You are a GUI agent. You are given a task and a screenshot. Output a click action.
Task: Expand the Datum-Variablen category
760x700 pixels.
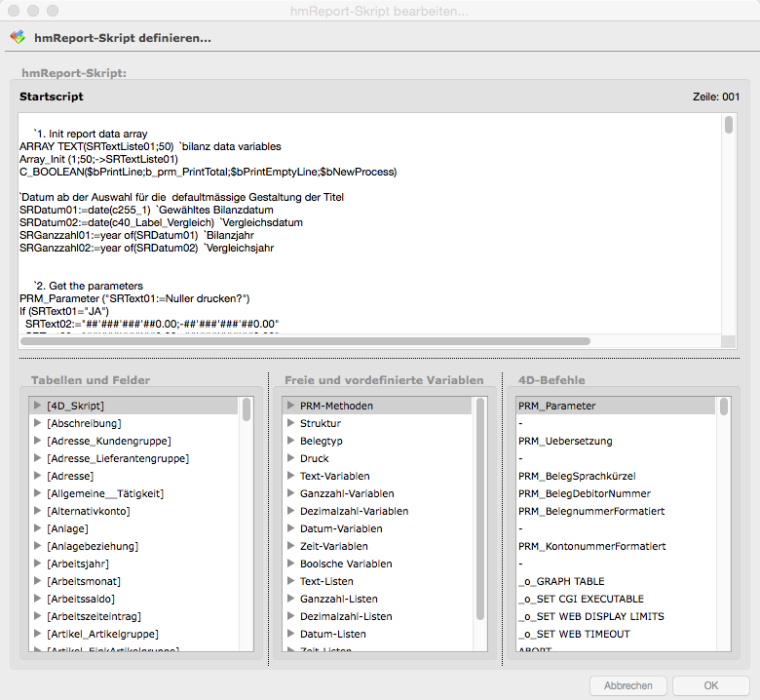coord(290,528)
